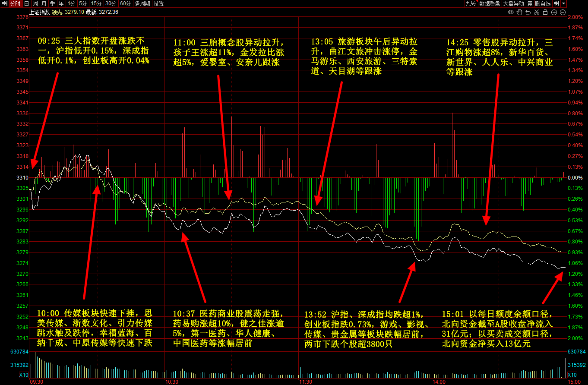Open 数据看盘 data panel

[x=490, y=3]
